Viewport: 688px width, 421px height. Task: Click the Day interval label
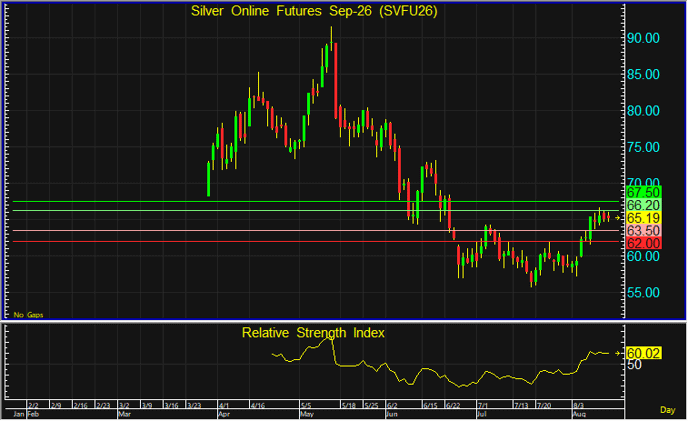pyautogui.click(x=667, y=410)
